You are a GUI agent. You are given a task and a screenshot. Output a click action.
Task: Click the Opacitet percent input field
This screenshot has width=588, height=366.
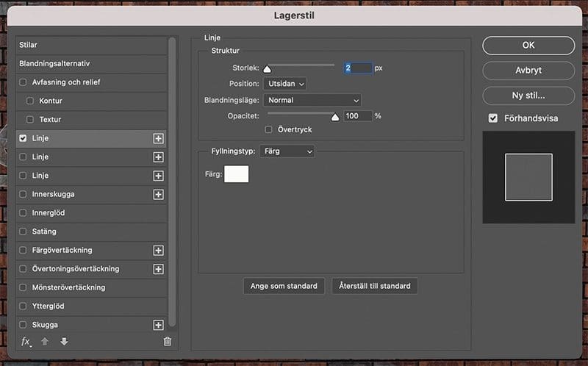pyautogui.click(x=358, y=116)
